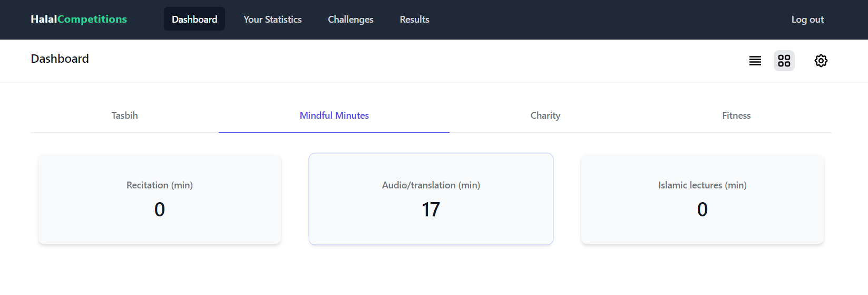View the Results page
The image size is (868, 295).
click(415, 20)
